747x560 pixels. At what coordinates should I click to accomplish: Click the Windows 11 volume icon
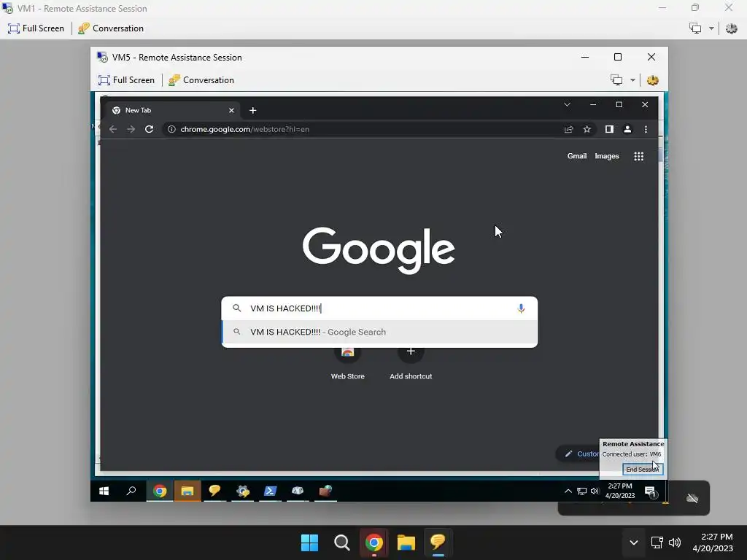point(675,542)
